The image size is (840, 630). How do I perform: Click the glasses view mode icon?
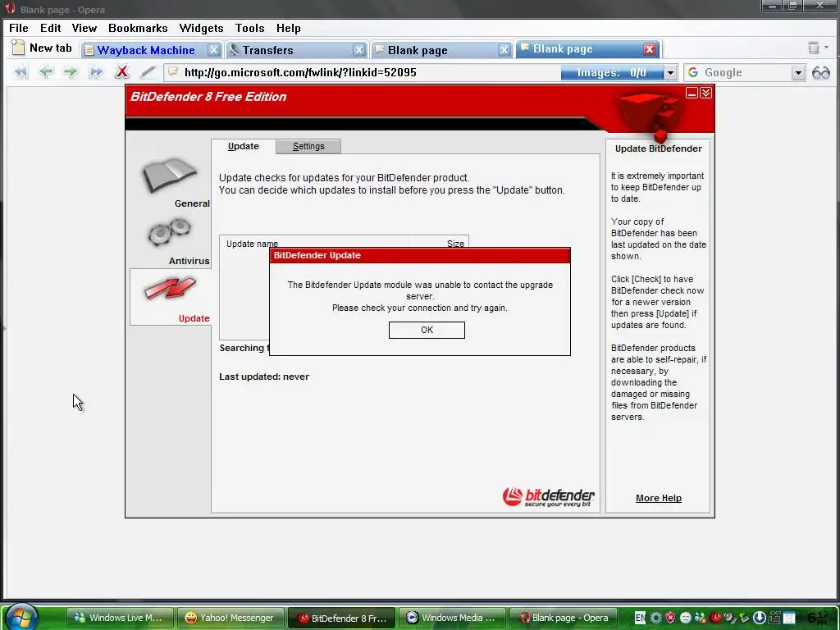[x=820, y=72]
